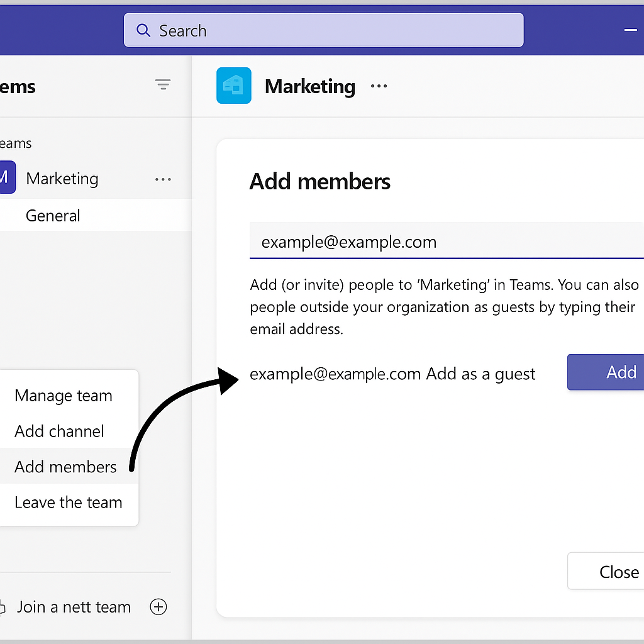
Task: Select the Marketing team in the sidebar
Action: 62,179
